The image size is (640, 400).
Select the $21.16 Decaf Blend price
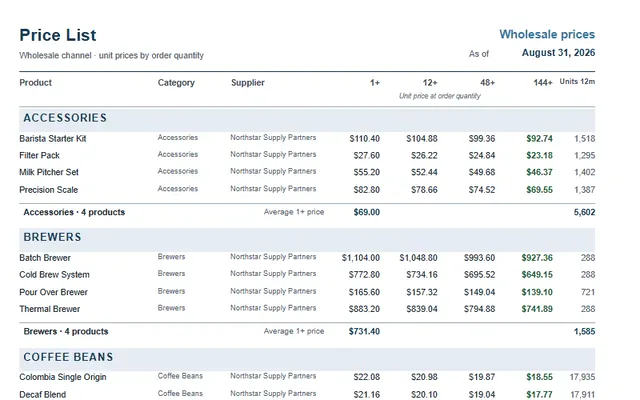(367, 395)
